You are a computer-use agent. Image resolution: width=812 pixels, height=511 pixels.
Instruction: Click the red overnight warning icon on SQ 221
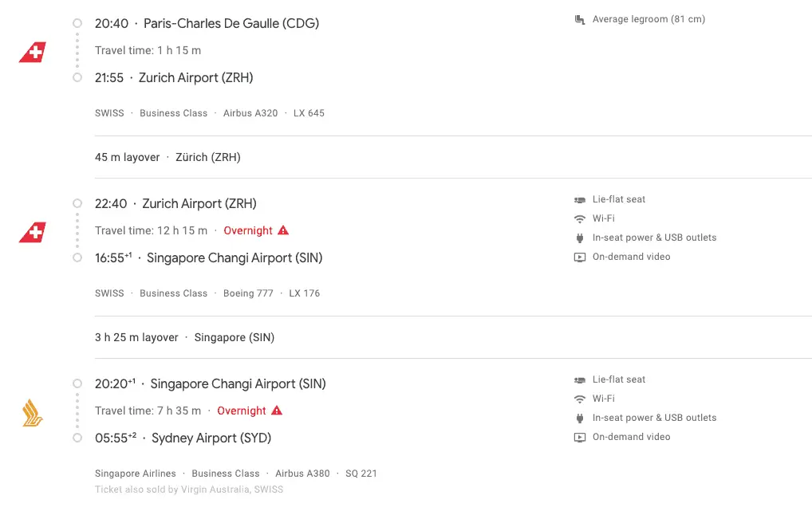(x=277, y=411)
